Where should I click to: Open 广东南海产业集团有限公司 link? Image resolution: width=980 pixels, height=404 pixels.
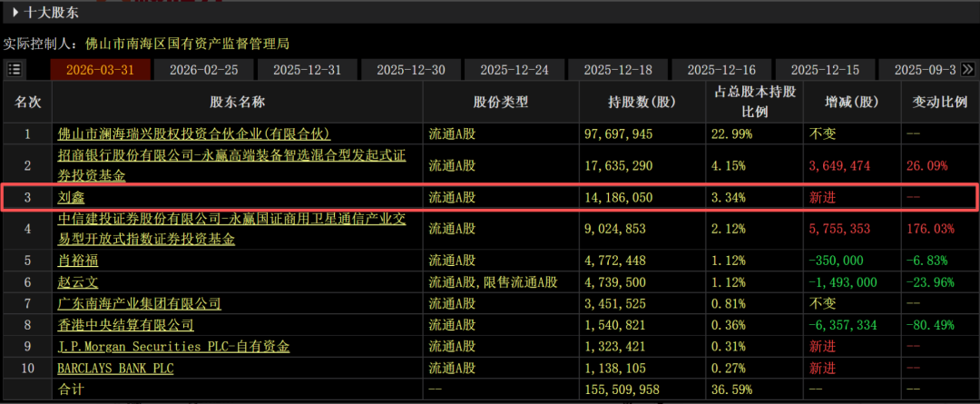[x=139, y=302]
